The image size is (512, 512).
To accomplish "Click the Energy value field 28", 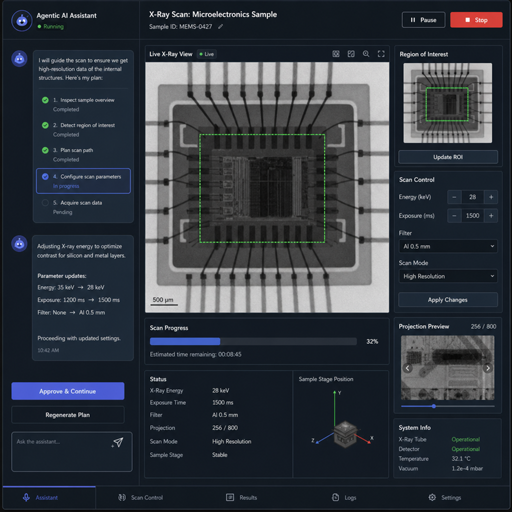I will (x=473, y=197).
